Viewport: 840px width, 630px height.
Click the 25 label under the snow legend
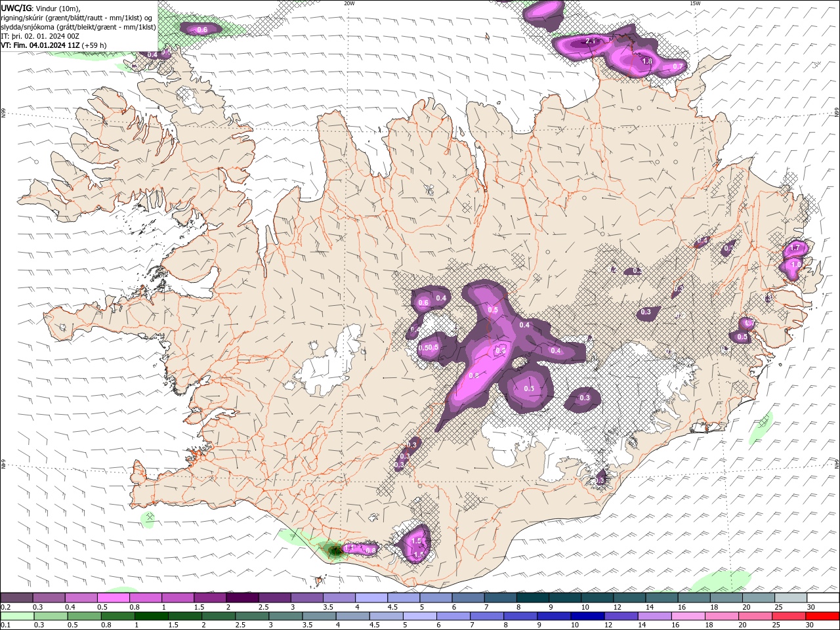(x=777, y=607)
